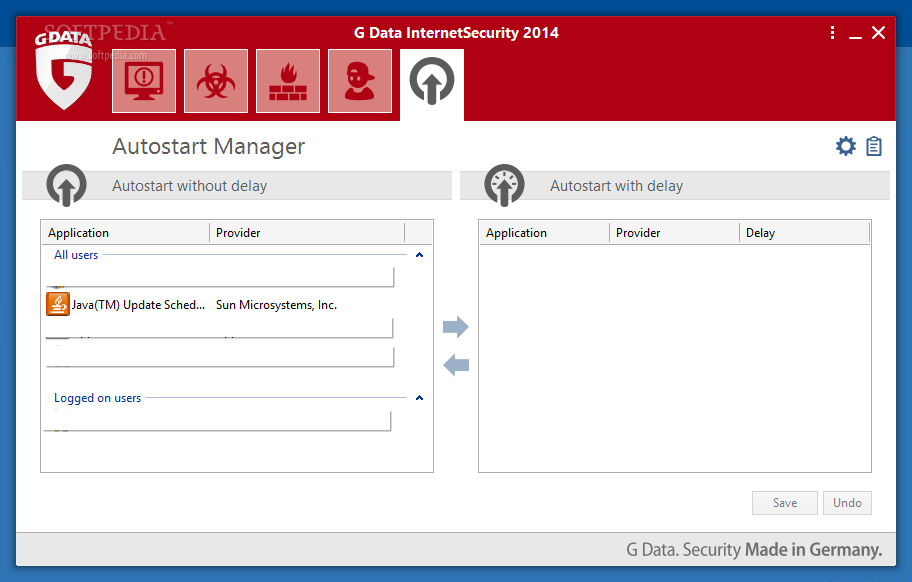Sort delayed list by Application column
912x582 pixels.
coord(545,233)
